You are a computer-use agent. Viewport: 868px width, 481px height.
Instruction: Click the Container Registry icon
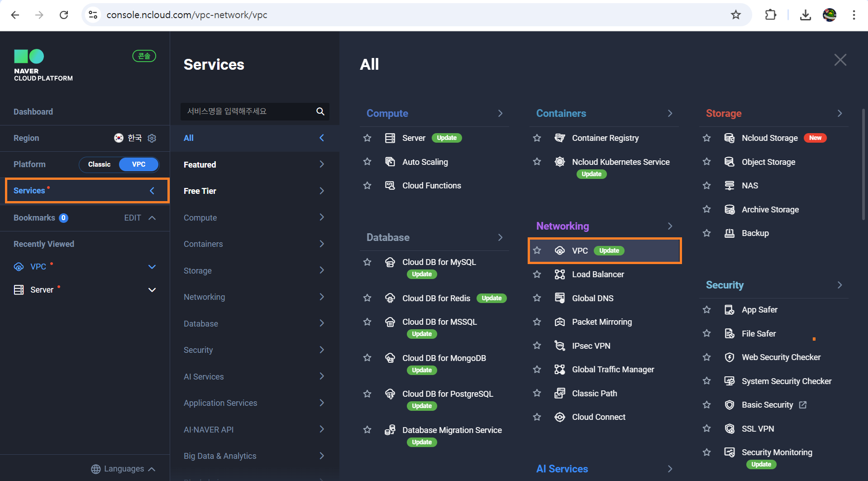click(560, 138)
